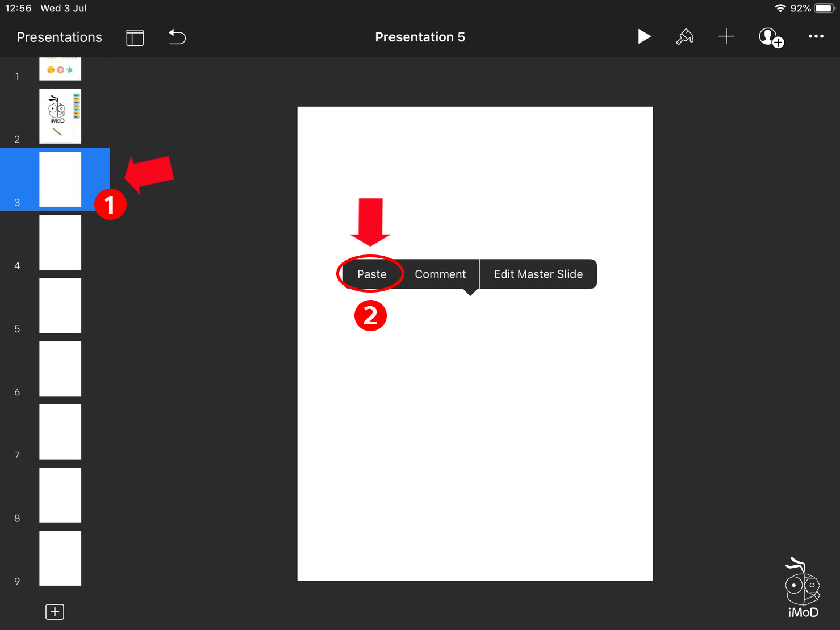
Task: Open the Collaborate add-people icon
Action: tap(771, 37)
